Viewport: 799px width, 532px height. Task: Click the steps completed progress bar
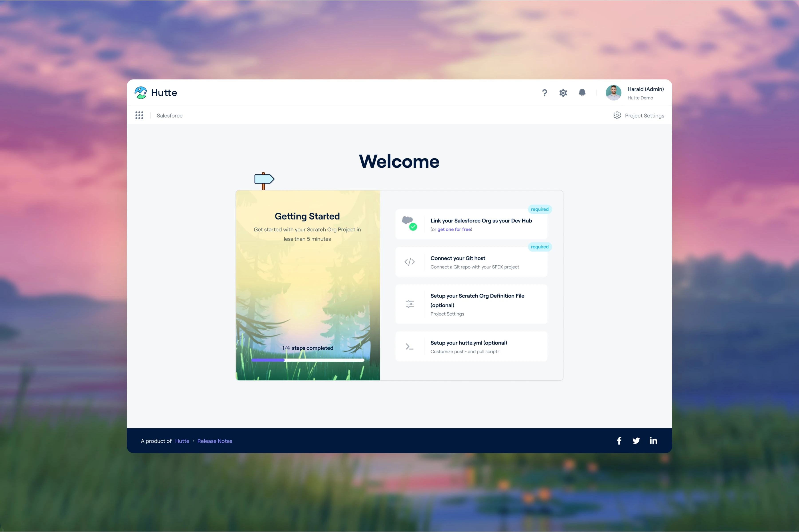tap(308, 360)
